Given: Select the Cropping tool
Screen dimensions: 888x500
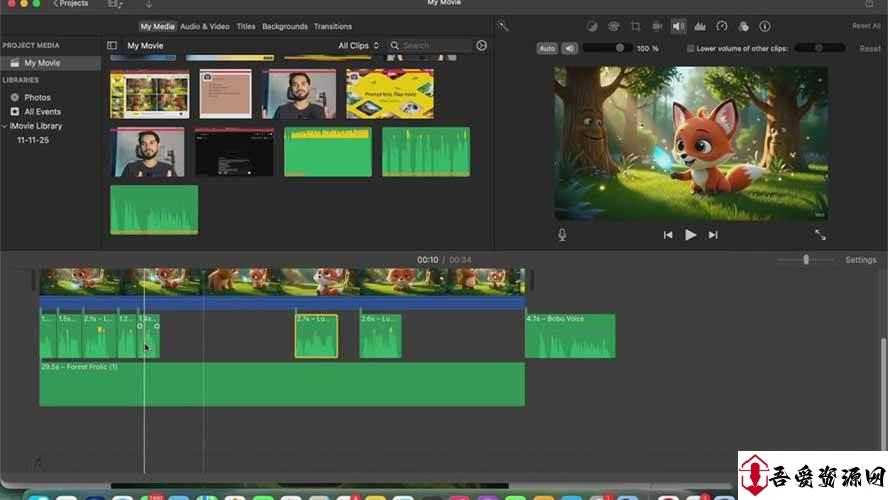Looking at the screenshot, I should pos(635,26).
